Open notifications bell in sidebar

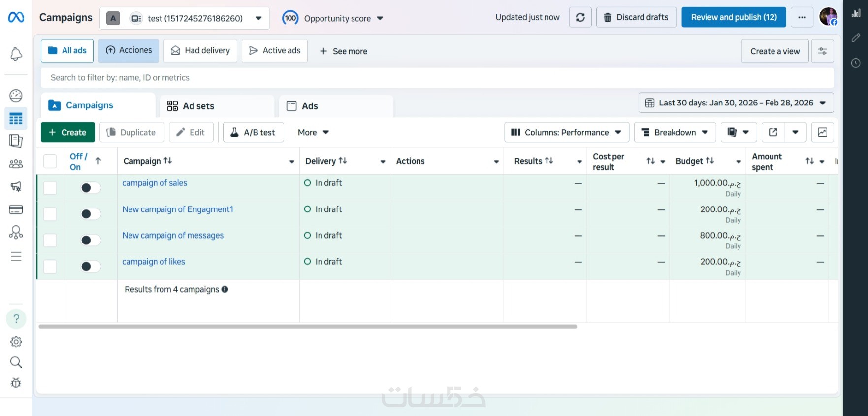click(x=16, y=54)
